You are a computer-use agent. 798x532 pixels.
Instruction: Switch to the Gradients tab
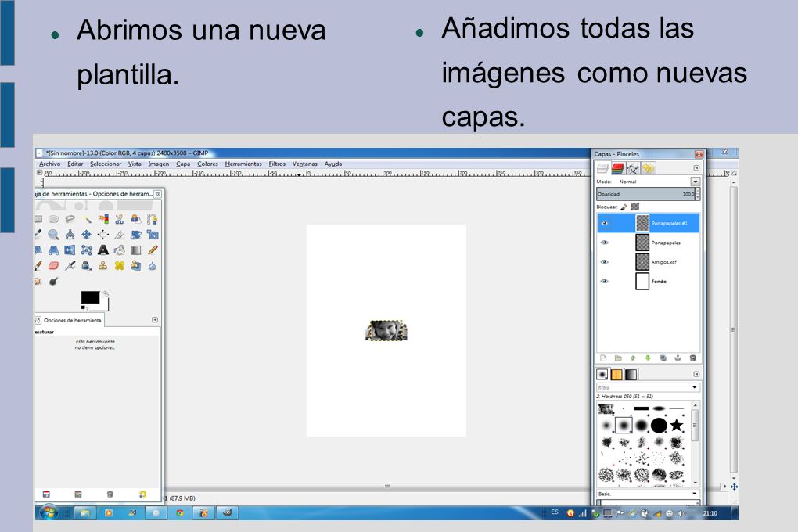[x=631, y=375]
